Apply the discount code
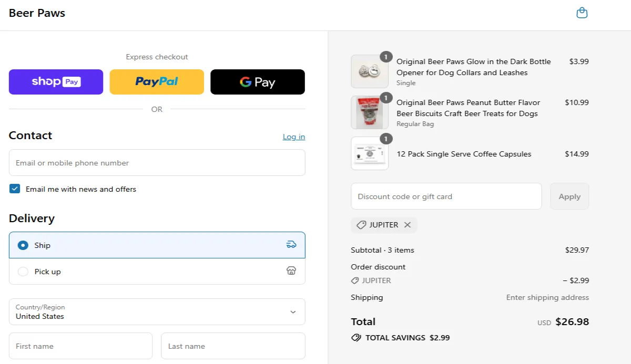Image resolution: width=631 pixels, height=364 pixels. click(x=569, y=196)
